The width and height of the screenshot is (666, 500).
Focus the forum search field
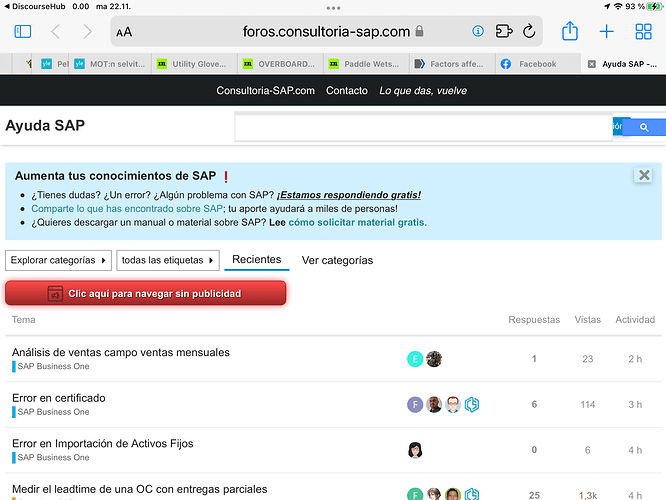pos(423,127)
